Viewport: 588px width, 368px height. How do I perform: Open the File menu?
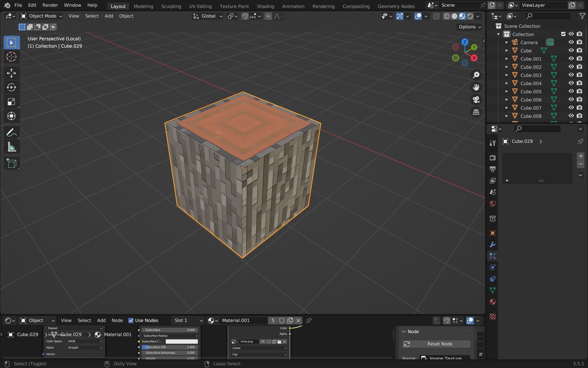[18, 5]
